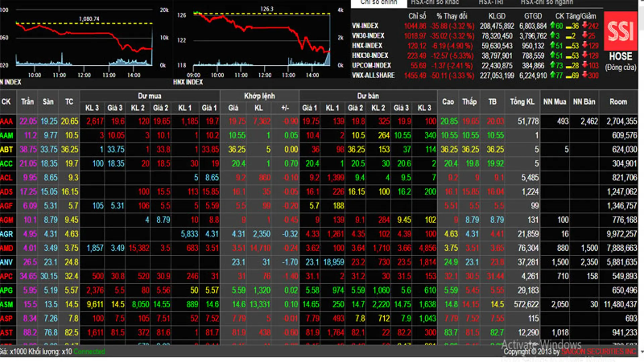Click the % Thay đổi header

pos(451,16)
